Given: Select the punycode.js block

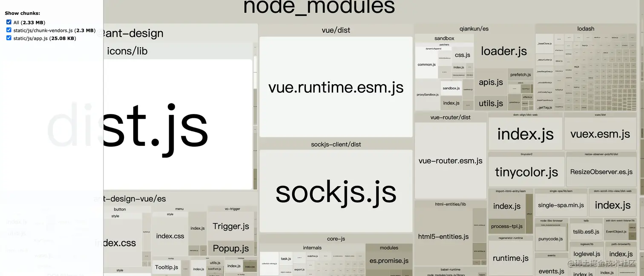Looking at the screenshot, I should pyautogui.click(x=551, y=239).
